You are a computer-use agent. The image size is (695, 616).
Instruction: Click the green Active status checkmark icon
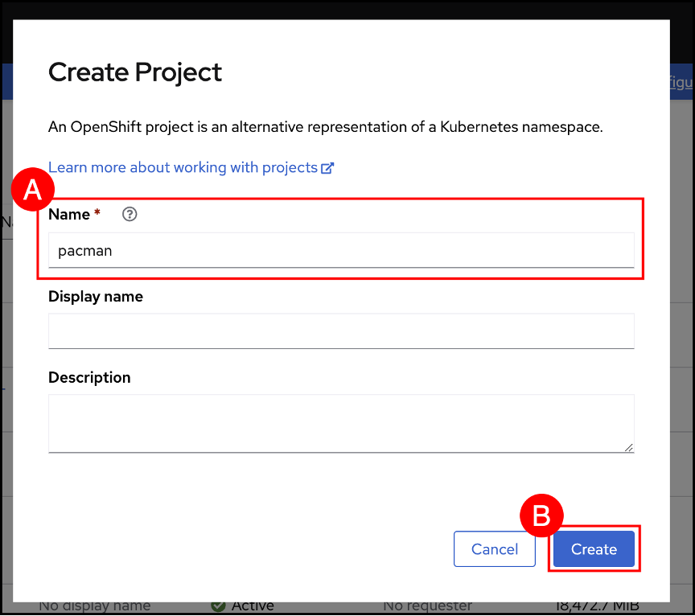[x=218, y=606]
